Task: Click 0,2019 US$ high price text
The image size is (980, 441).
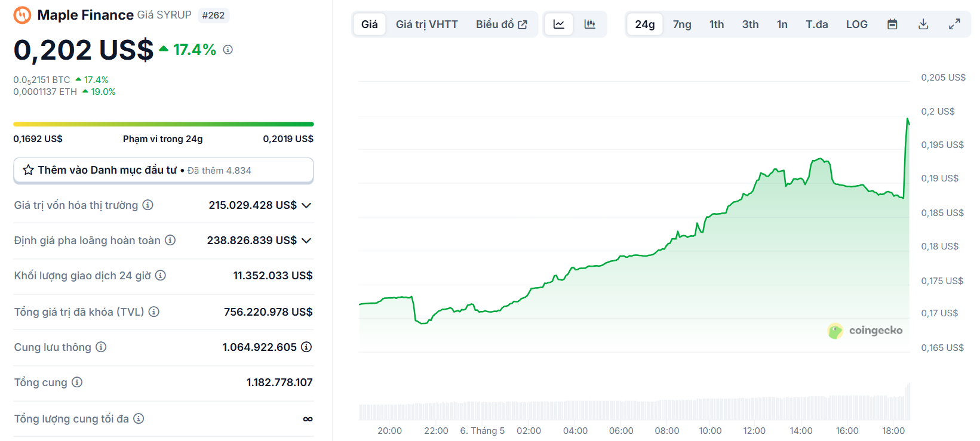Action: 288,138
